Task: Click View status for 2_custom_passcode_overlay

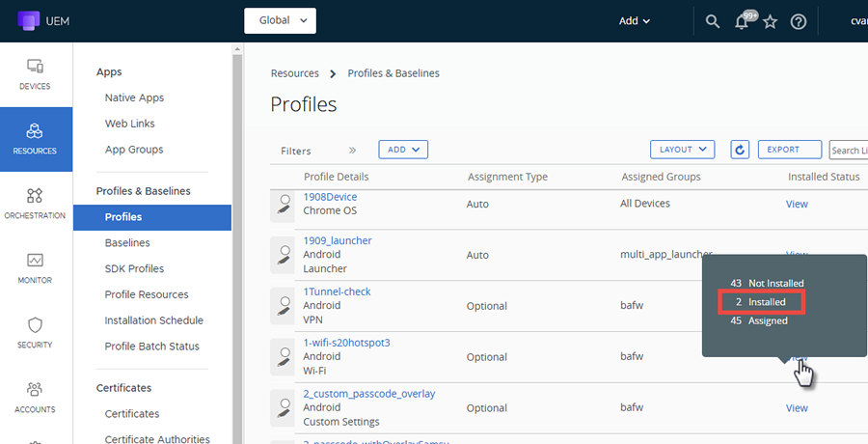Action: pyautogui.click(x=797, y=408)
